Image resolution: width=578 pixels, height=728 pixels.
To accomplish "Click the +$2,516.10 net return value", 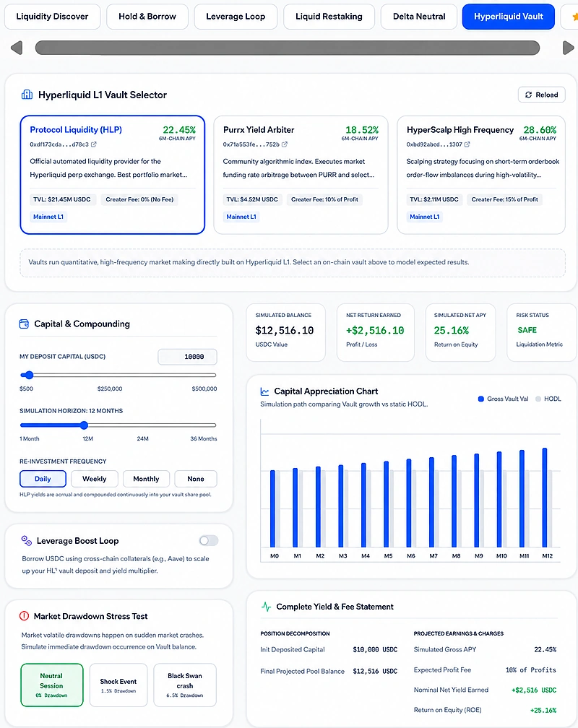I will point(375,331).
